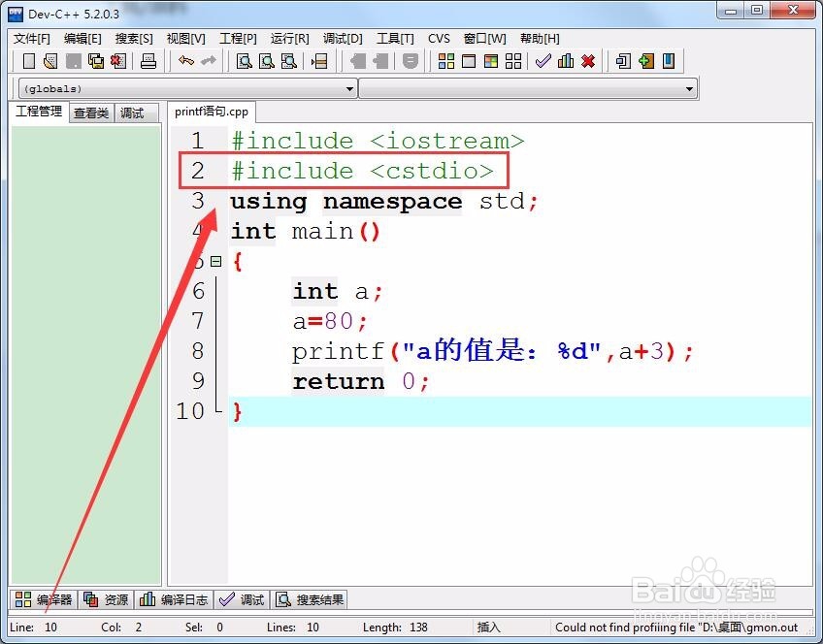Click the Print toolbar icon

pyautogui.click(x=148, y=61)
